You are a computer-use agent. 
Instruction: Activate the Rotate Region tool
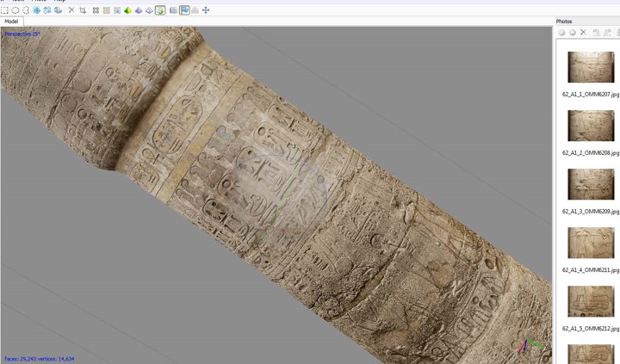[x=47, y=10]
